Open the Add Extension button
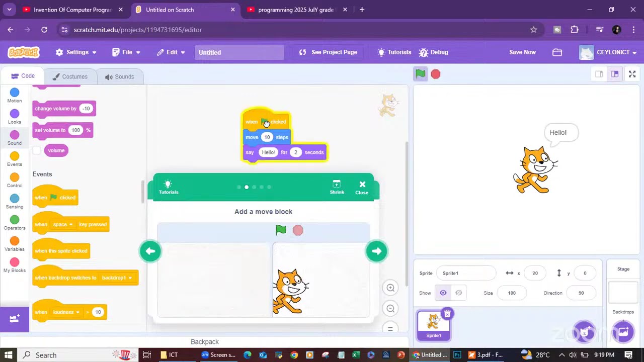This screenshot has height=362, width=644. [15, 318]
